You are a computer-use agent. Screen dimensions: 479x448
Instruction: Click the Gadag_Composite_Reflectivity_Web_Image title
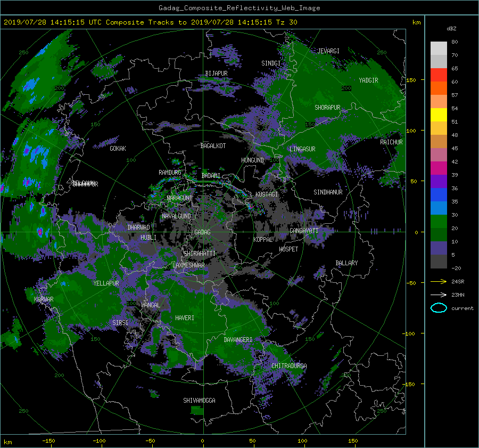[x=239, y=8]
